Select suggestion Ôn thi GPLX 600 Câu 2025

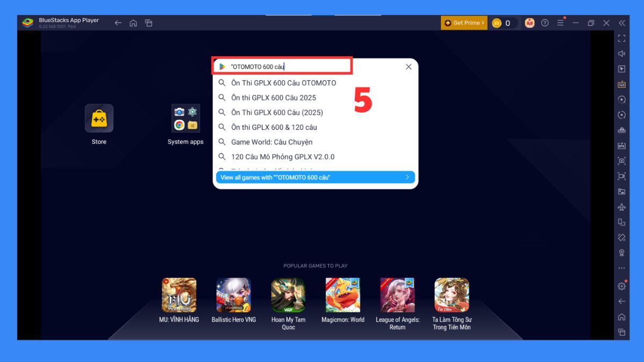pos(315,98)
